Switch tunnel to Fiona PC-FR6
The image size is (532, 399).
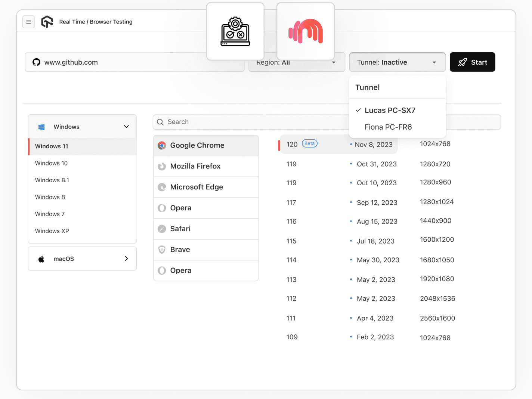click(388, 127)
